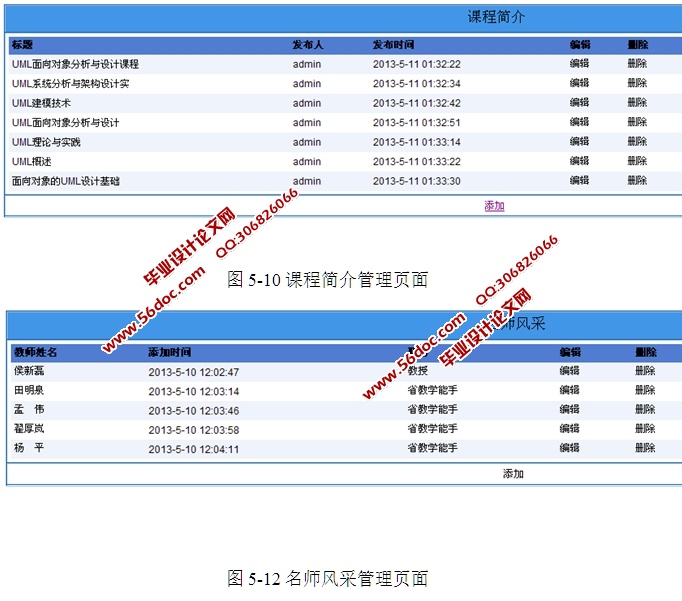Delete teacher 杨 平's record
This screenshot has height=601, width=682.
(x=645, y=449)
